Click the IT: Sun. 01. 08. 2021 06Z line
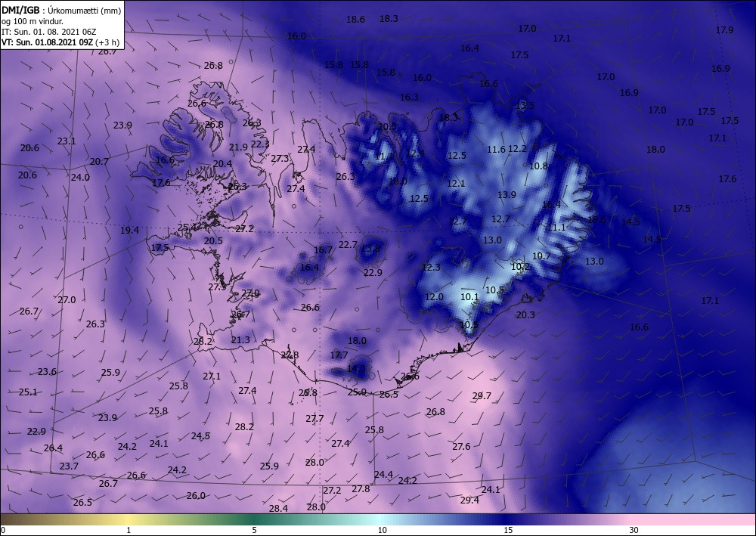The image size is (756, 536). point(48,32)
